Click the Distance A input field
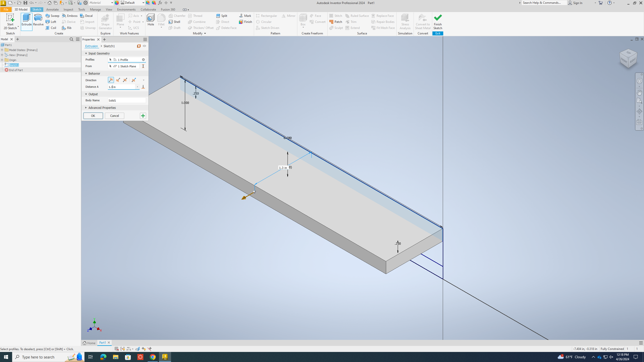 click(122, 87)
